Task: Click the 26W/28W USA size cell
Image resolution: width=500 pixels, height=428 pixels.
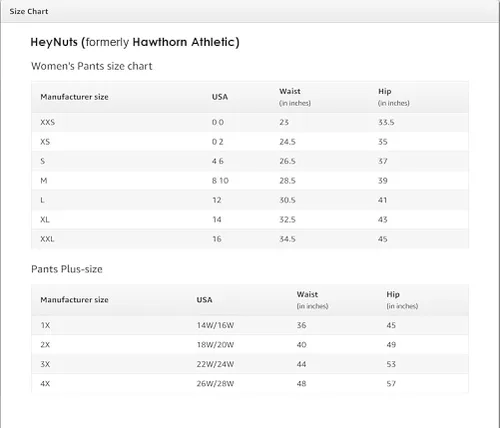Action: tap(215, 384)
